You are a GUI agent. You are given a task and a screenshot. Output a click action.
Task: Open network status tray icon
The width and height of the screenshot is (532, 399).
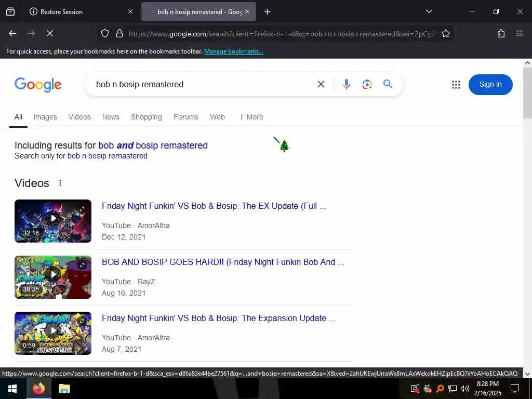coord(453,389)
